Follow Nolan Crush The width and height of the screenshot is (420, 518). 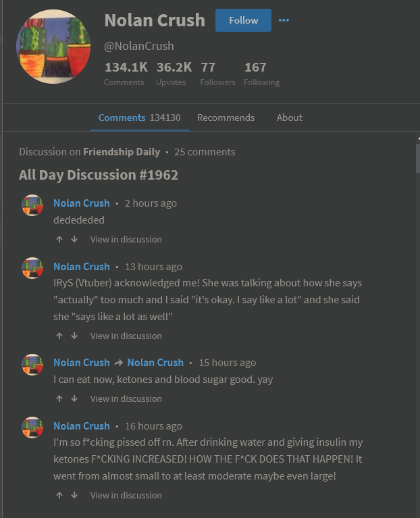coord(243,20)
